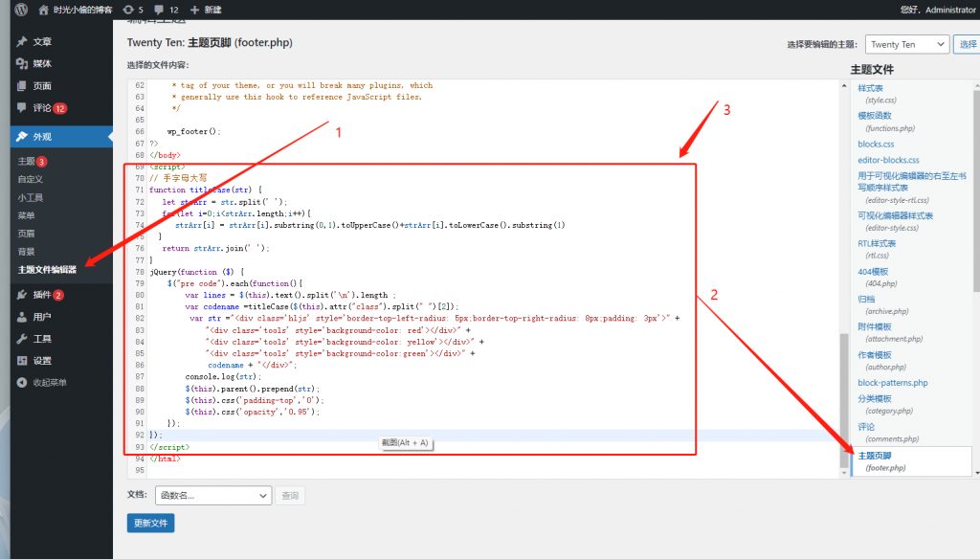980x559 pixels.
Task: Open the 外观 brush icon in sidebar
Action: 22,136
